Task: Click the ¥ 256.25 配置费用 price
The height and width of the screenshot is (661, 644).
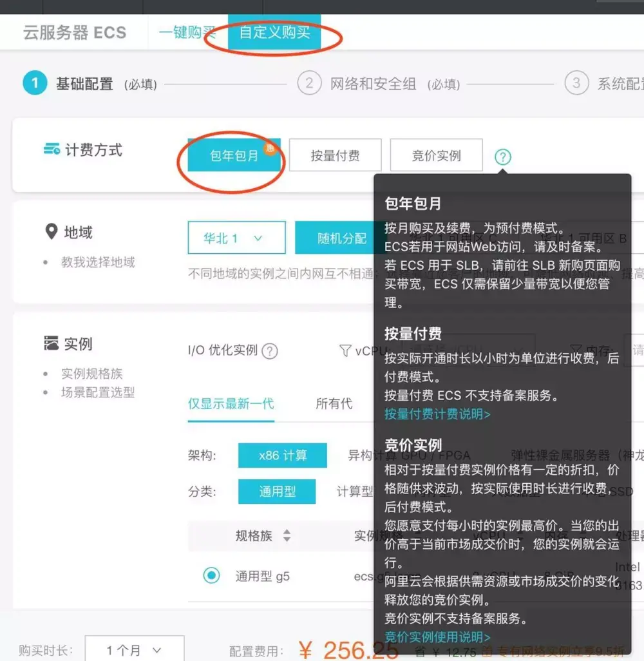Action: click(348, 649)
